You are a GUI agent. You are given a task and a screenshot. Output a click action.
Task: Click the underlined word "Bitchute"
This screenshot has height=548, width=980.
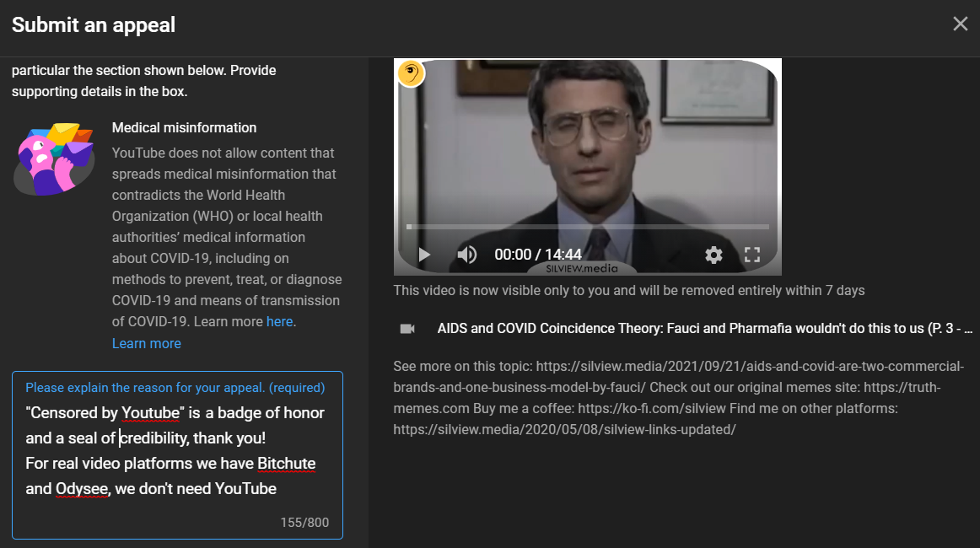tap(286, 464)
